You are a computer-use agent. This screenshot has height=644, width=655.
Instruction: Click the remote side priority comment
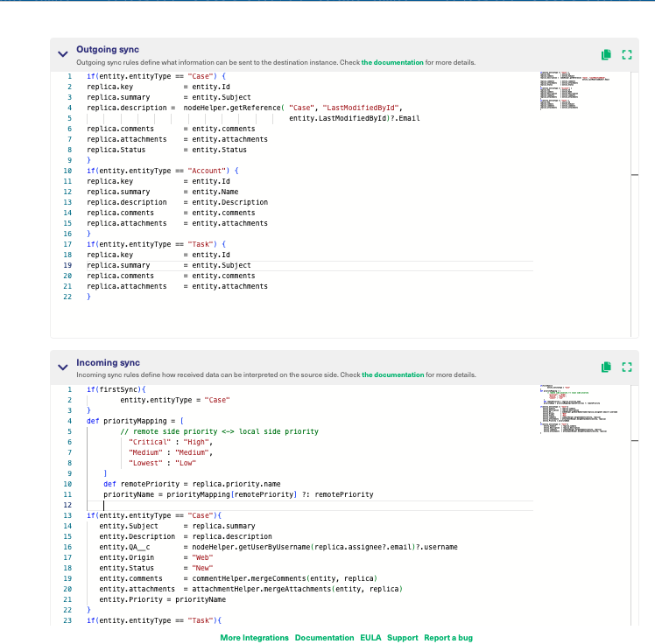(x=219, y=431)
